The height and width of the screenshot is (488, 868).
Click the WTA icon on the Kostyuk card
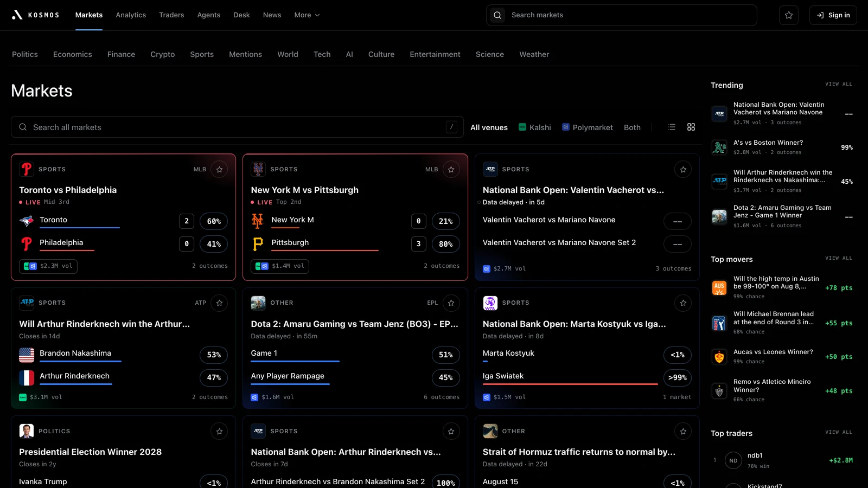tap(490, 303)
